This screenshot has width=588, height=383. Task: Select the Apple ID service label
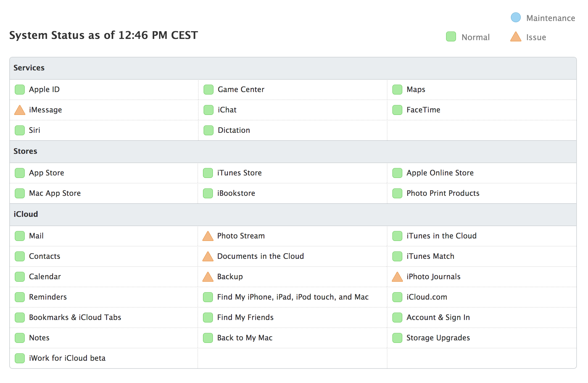pyautogui.click(x=44, y=90)
